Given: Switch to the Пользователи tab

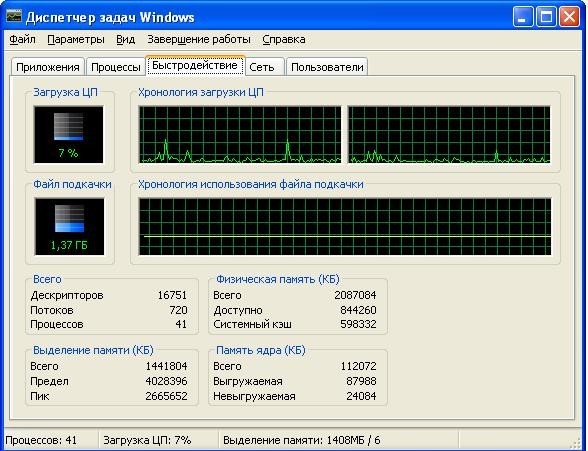Looking at the screenshot, I should click(327, 67).
